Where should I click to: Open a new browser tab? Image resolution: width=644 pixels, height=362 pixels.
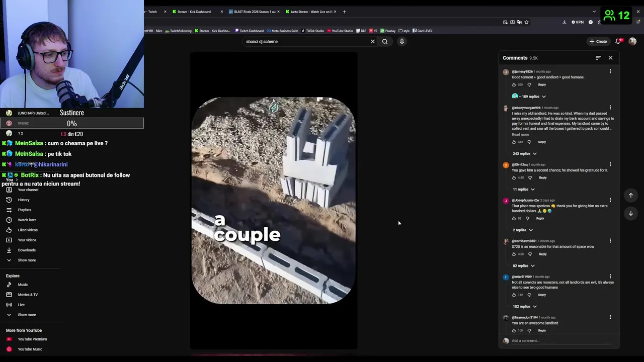point(344,12)
